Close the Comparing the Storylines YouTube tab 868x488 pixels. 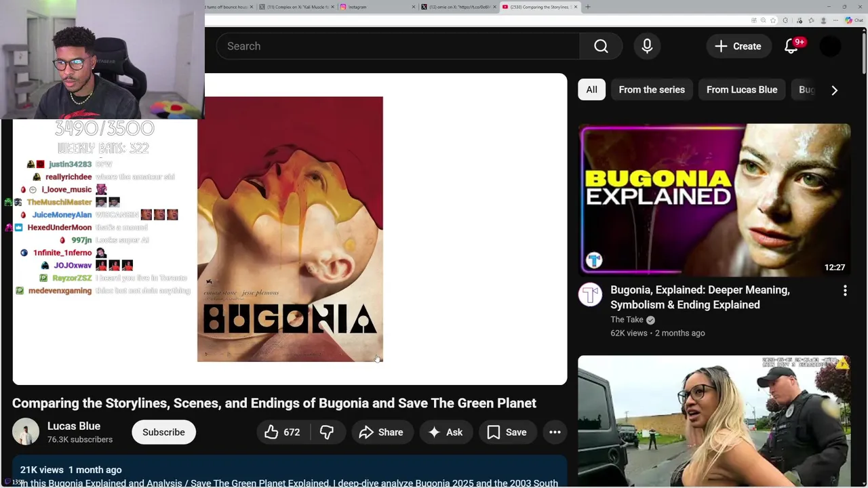pyautogui.click(x=576, y=7)
